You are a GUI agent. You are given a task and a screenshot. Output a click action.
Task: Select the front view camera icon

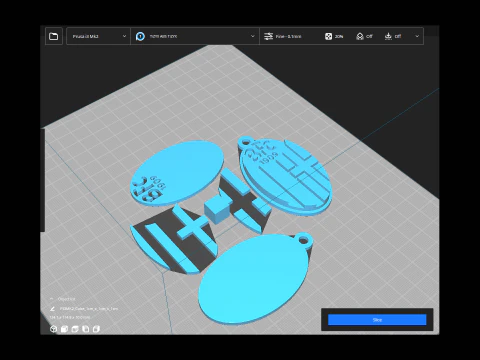(x=64, y=329)
